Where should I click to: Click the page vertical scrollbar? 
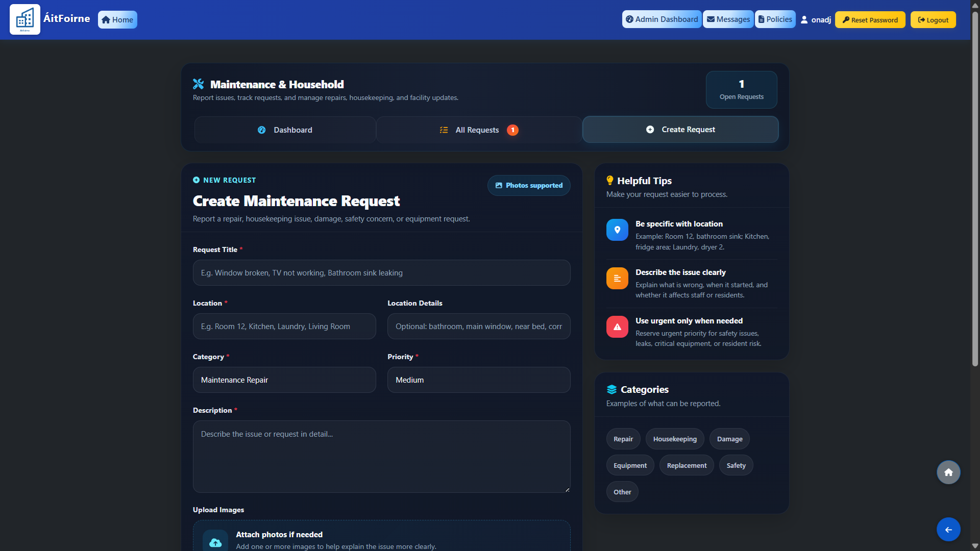975,189
